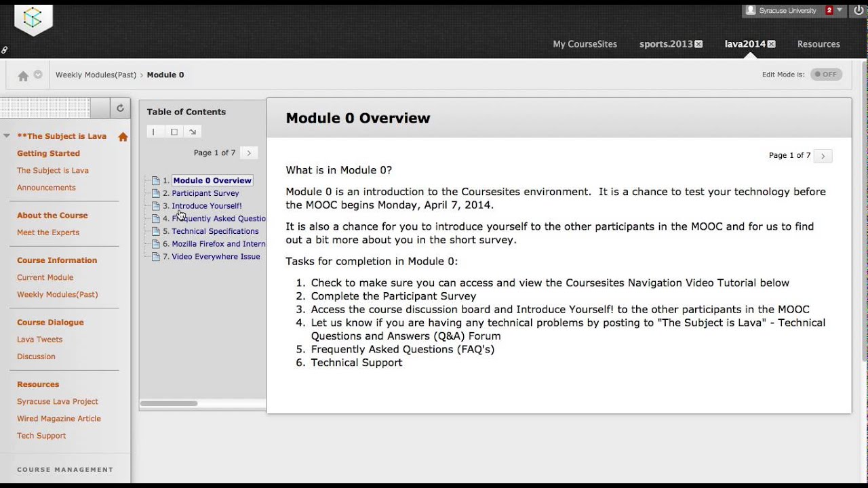Click Module 0 in the breadcrumb

[x=165, y=75]
